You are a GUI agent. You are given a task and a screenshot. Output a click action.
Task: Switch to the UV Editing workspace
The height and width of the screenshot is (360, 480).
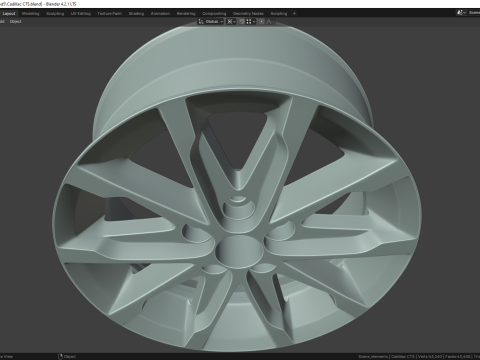[81, 14]
